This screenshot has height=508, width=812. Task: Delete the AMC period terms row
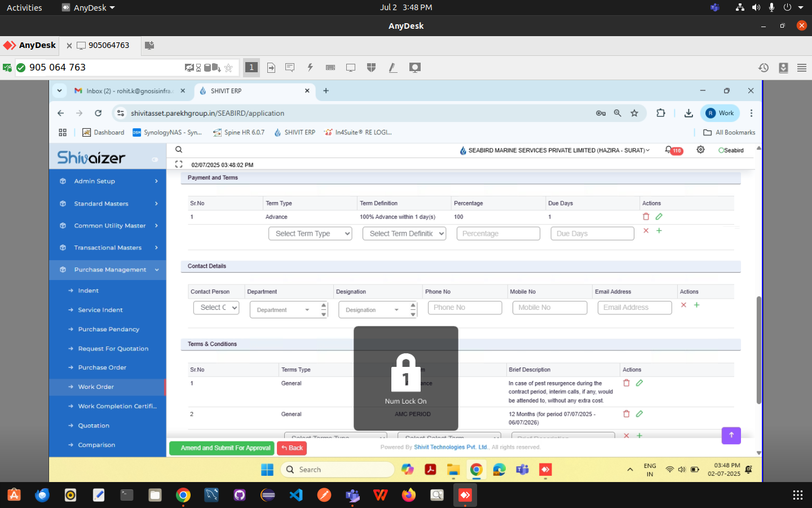626,414
